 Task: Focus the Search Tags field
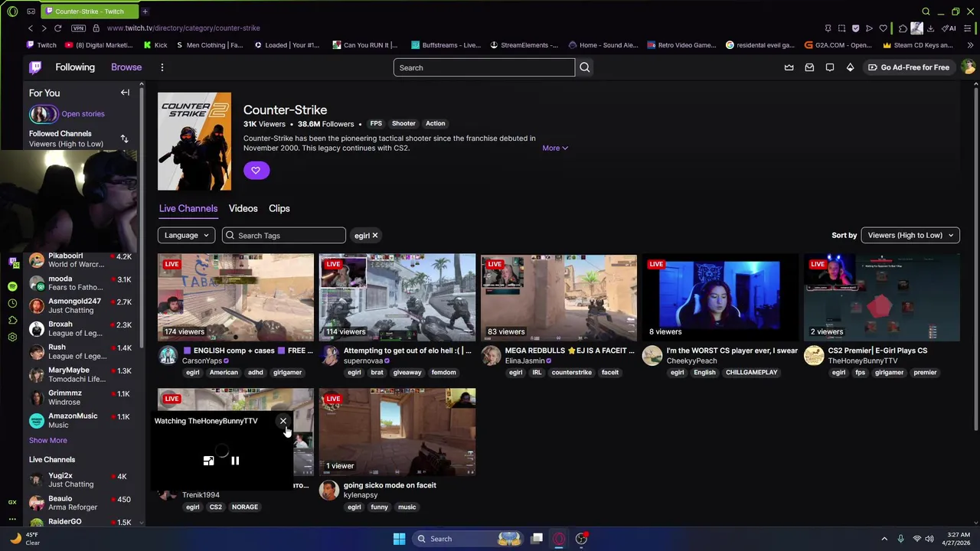pyautogui.click(x=284, y=236)
